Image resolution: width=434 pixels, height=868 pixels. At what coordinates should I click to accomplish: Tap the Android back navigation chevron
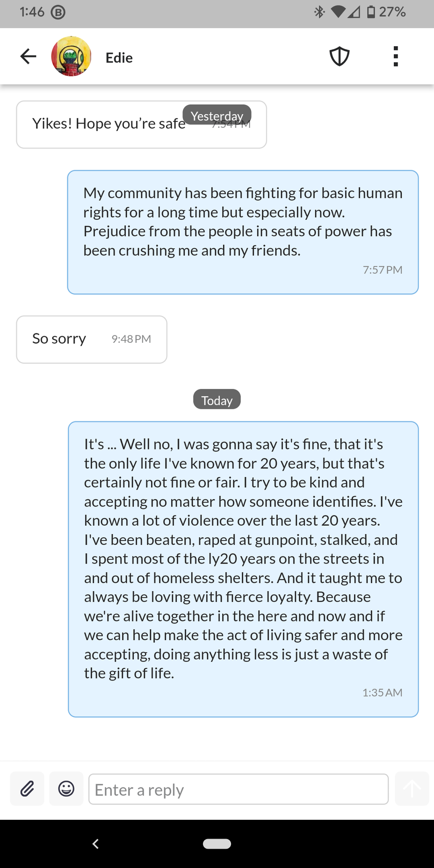(x=95, y=844)
